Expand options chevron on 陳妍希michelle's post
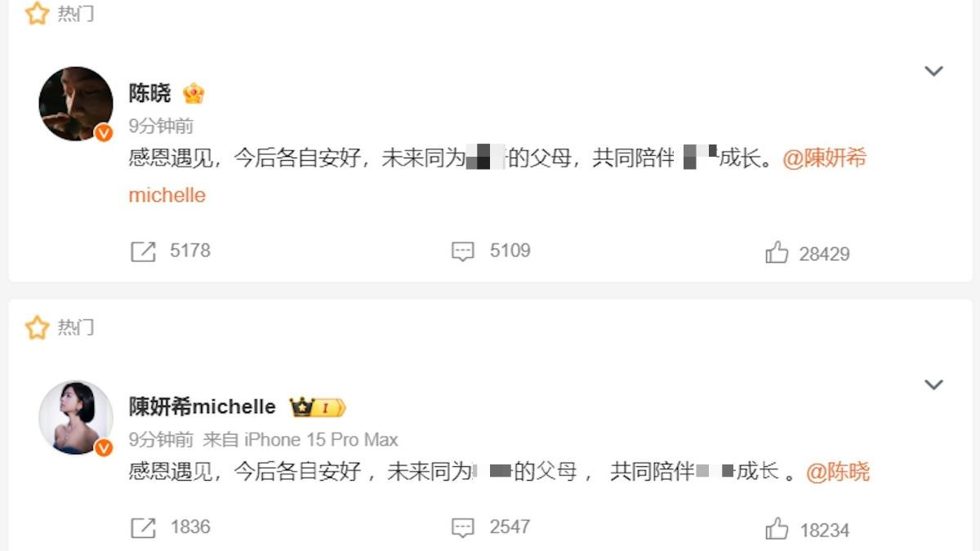Screen dimensions: 980x551 (x=933, y=384)
